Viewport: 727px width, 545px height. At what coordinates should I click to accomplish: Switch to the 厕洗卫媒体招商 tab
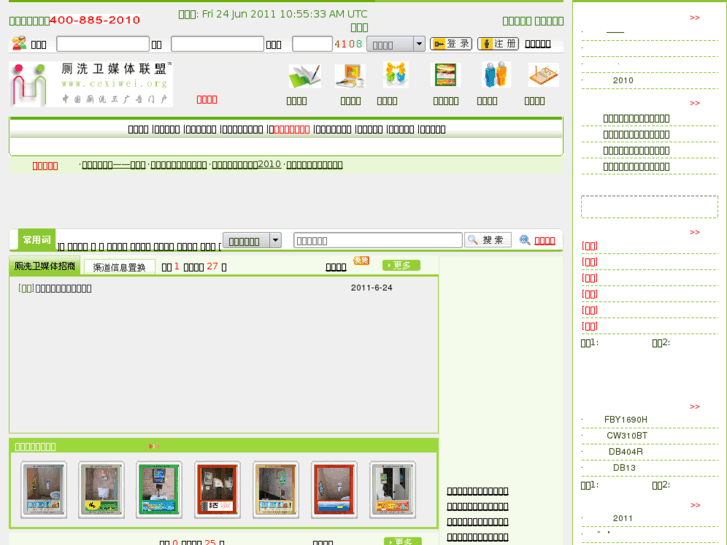point(45,266)
